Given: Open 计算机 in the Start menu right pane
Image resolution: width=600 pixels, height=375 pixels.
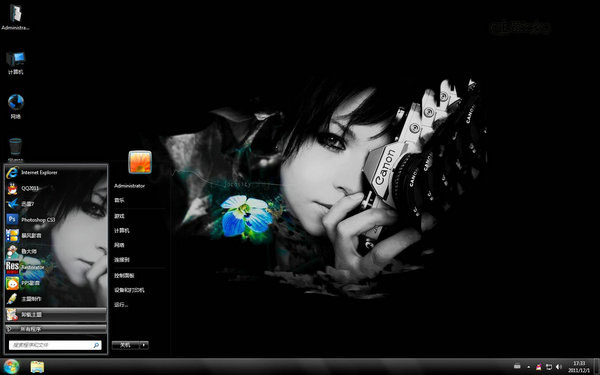Looking at the screenshot, I should (122, 231).
